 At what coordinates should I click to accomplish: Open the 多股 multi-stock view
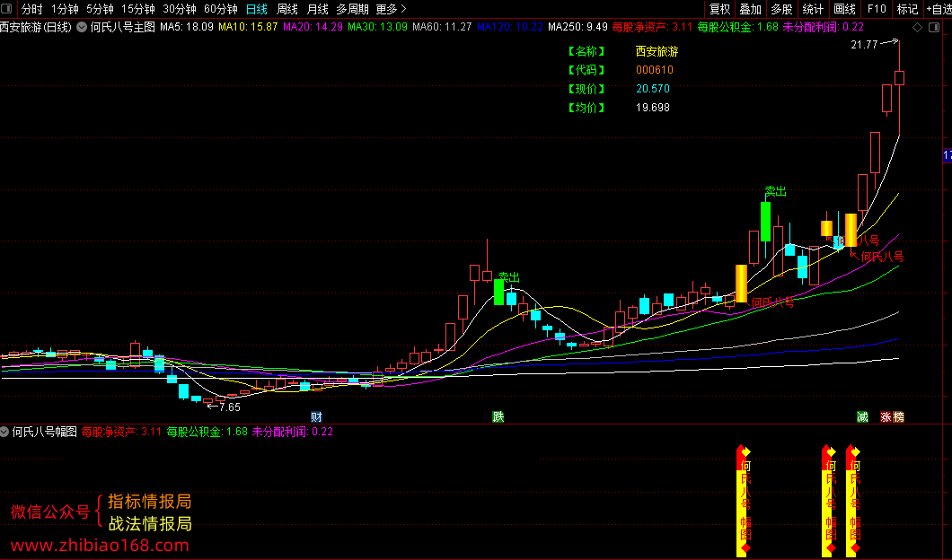[782, 9]
